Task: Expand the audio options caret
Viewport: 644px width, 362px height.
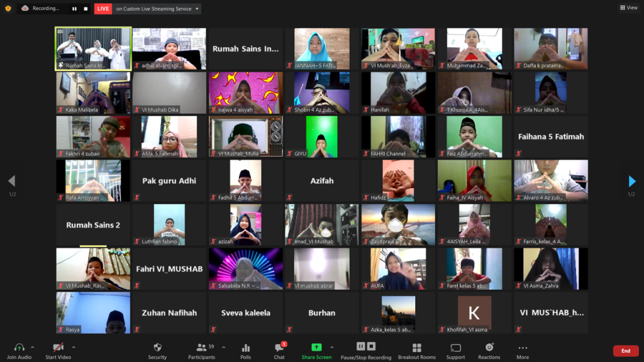Action: click(33, 347)
